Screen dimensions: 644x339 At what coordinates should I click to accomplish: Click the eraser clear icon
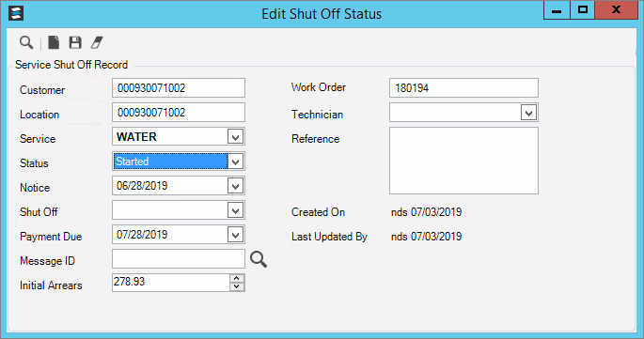[97, 42]
